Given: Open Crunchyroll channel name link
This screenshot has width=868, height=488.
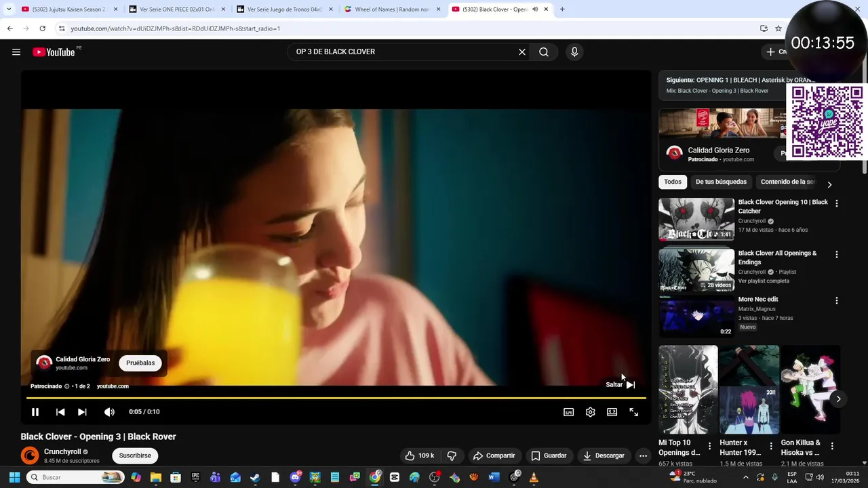Looking at the screenshot, I should (x=62, y=451).
